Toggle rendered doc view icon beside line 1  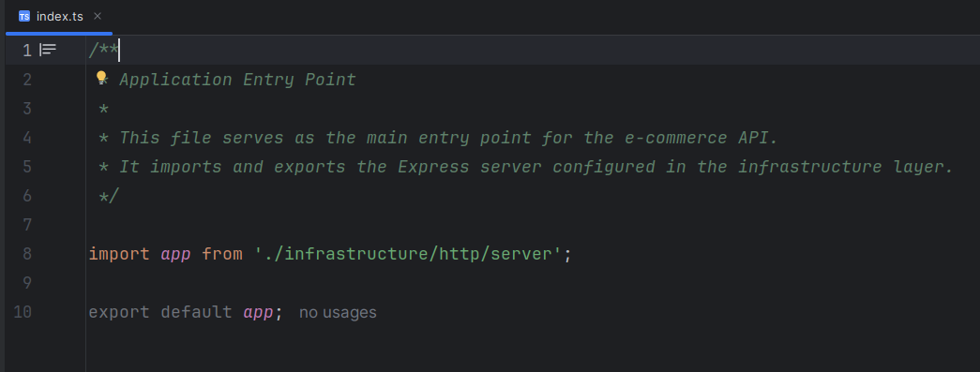point(48,50)
